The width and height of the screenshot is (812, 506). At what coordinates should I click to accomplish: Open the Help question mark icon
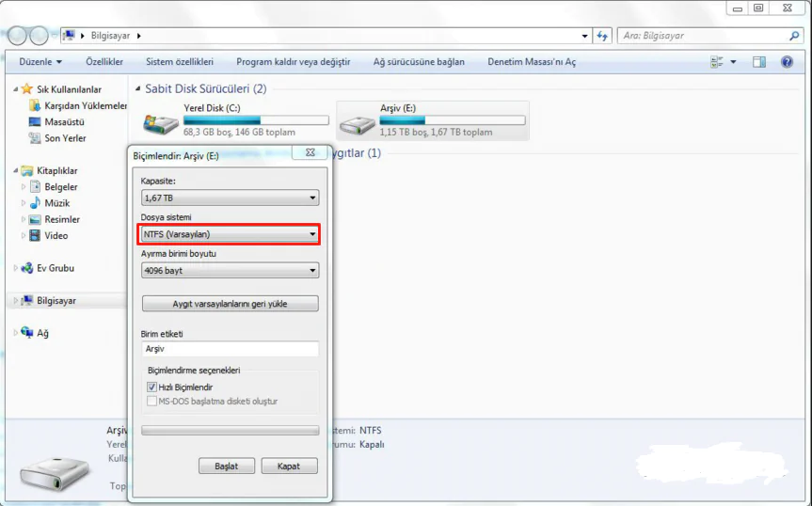click(787, 62)
